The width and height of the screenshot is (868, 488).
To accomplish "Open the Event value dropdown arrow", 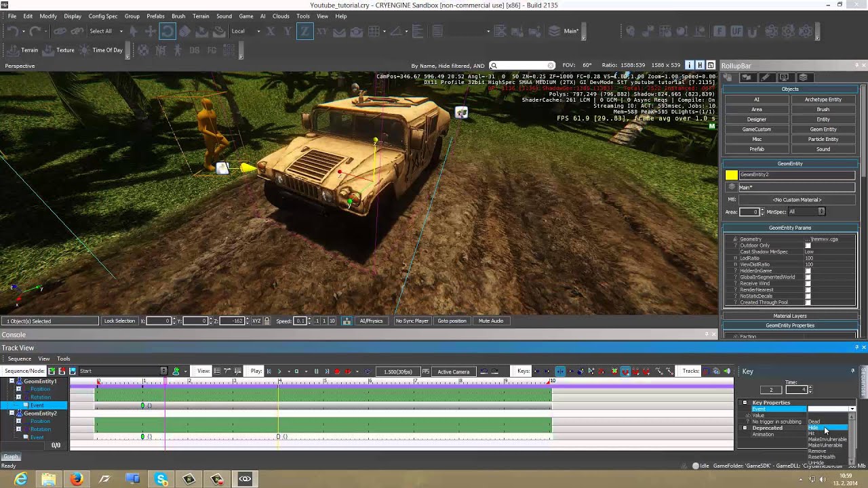I will pos(852,409).
